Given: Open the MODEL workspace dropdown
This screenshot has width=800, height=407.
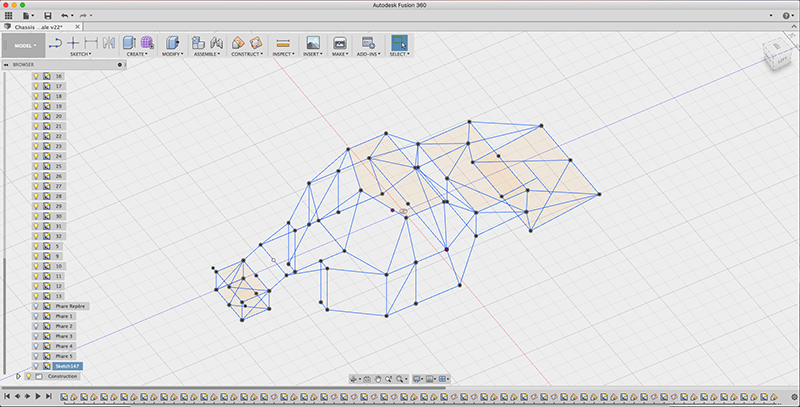Looking at the screenshot, I should [x=23, y=45].
